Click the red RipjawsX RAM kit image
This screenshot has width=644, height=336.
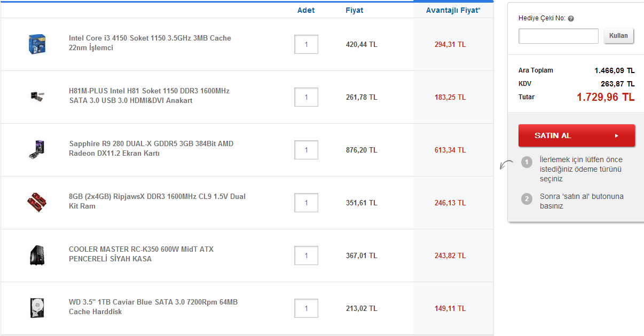tap(37, 202)
